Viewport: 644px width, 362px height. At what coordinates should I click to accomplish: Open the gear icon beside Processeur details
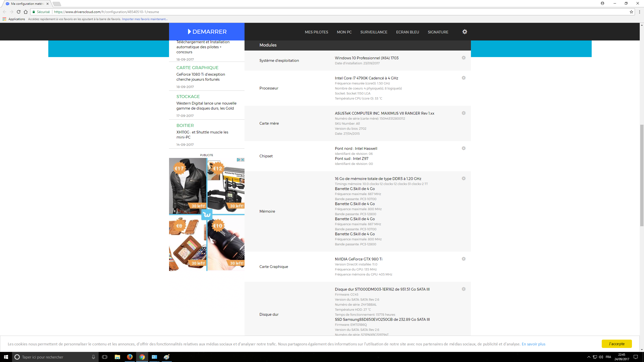(464, 78)
